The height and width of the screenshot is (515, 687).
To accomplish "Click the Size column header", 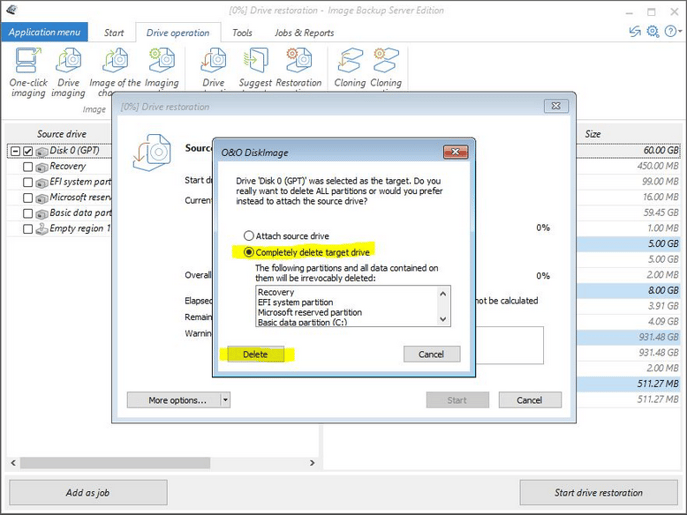I will pos(593,134).
